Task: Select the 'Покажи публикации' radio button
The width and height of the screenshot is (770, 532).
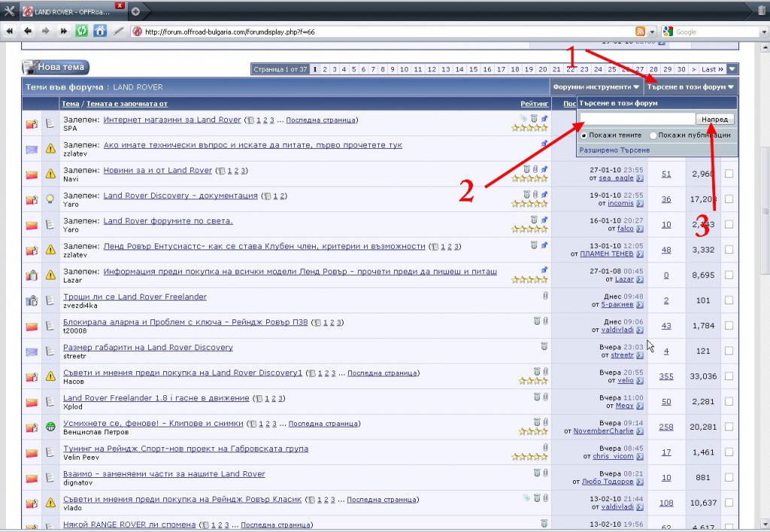Action: click(653, 135)
